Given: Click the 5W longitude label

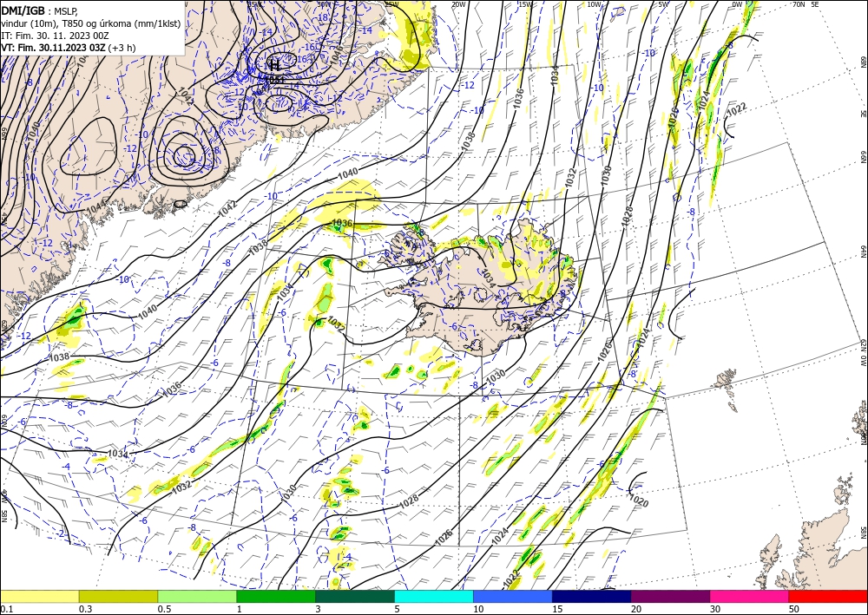Looking at the screenshot, I should coord(663,4).
